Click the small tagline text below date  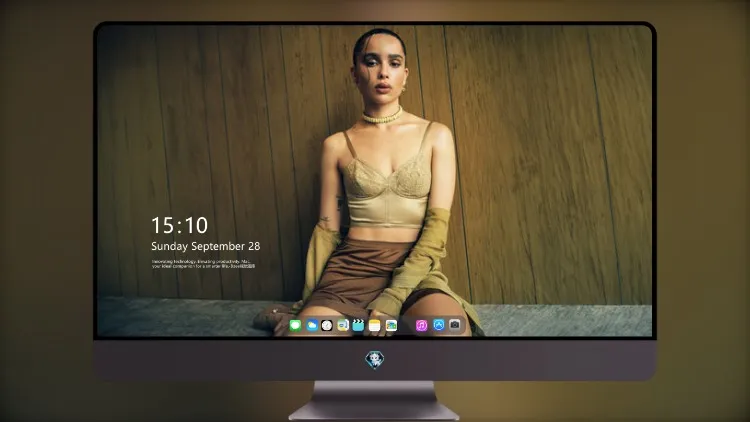[x=203, y=264]
